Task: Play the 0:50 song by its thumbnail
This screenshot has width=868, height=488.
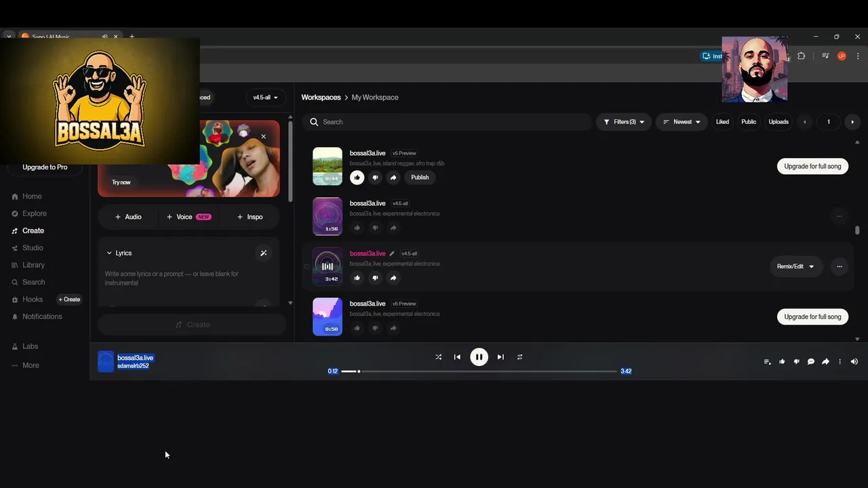Action: pos(328,317)
